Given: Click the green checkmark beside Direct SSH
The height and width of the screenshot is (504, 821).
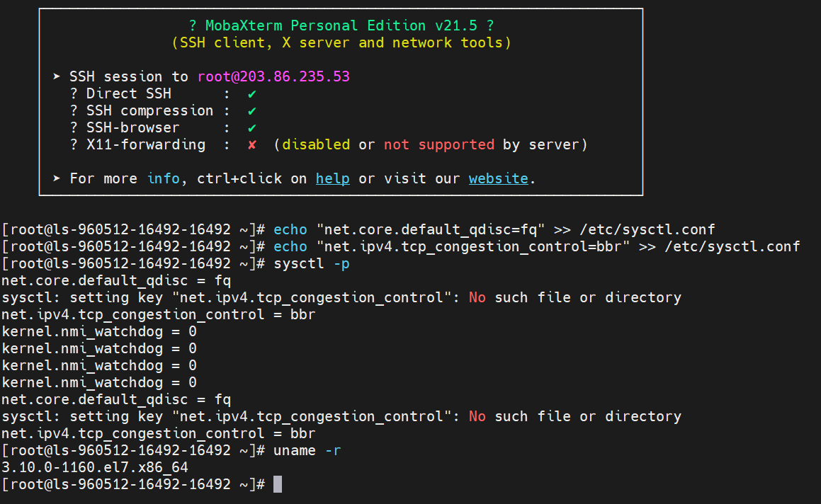Looking at the screenshot, I should click(x=251, y=93).
